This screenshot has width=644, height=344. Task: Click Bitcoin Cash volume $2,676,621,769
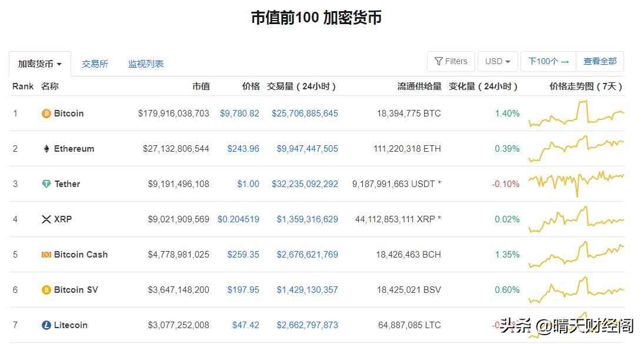(307, 255)
